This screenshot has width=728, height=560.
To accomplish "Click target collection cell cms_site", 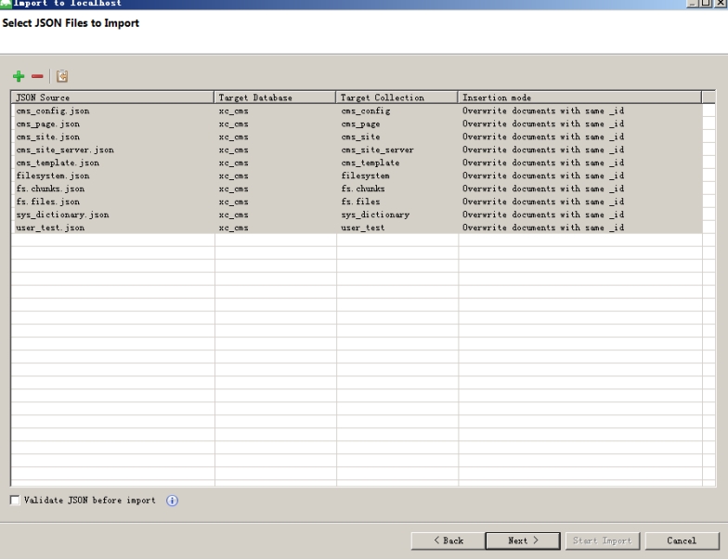I will (397, 137).
